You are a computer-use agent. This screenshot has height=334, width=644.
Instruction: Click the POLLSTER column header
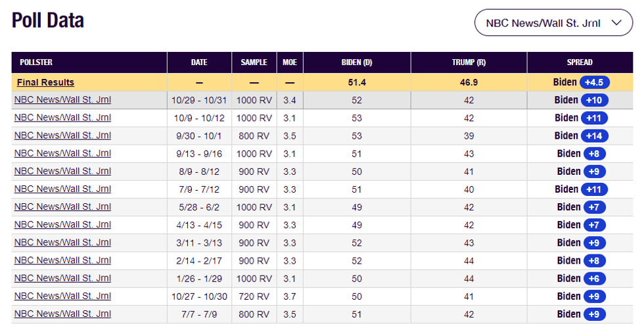point(36,62)
